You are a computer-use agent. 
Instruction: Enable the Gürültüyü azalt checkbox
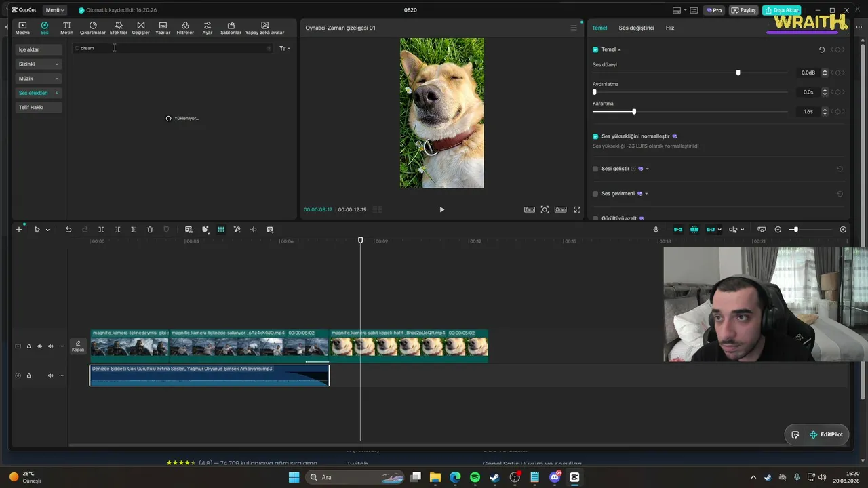[x=595, y=218]
